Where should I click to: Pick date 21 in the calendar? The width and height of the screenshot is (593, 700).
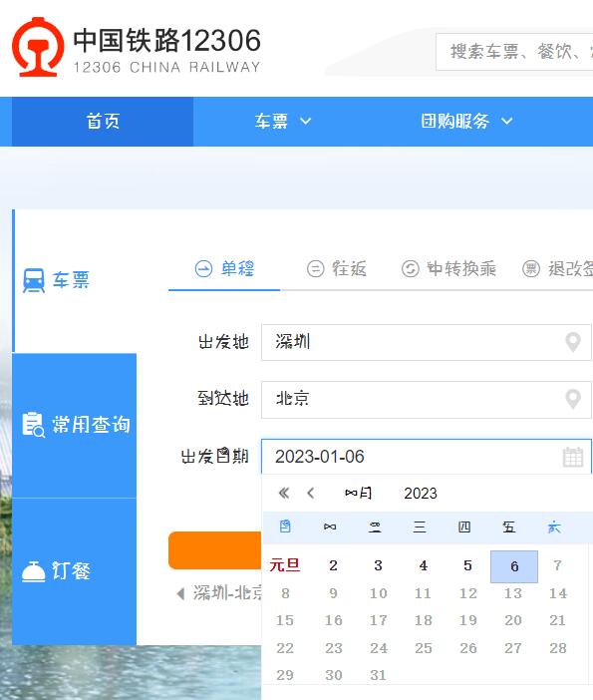point(558,620)
